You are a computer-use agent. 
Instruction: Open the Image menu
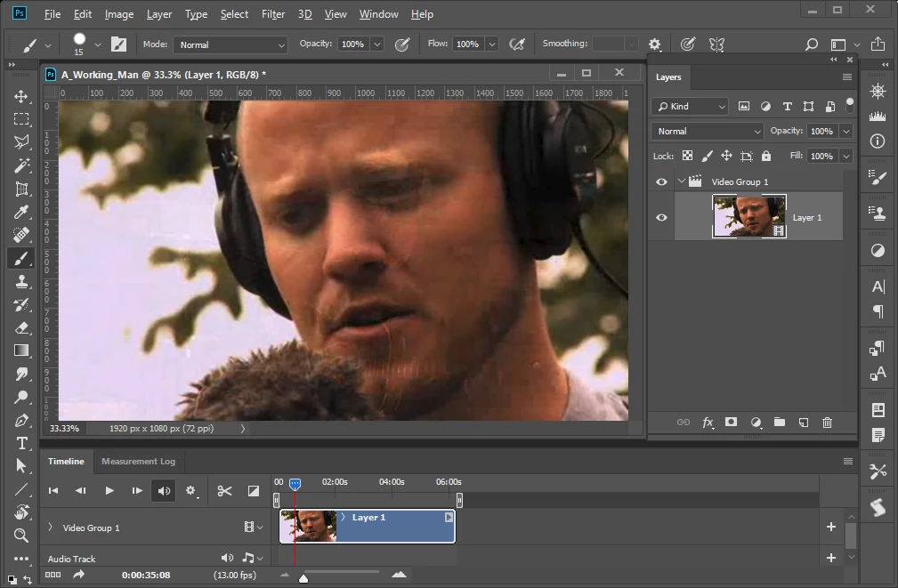pos(119,14)
